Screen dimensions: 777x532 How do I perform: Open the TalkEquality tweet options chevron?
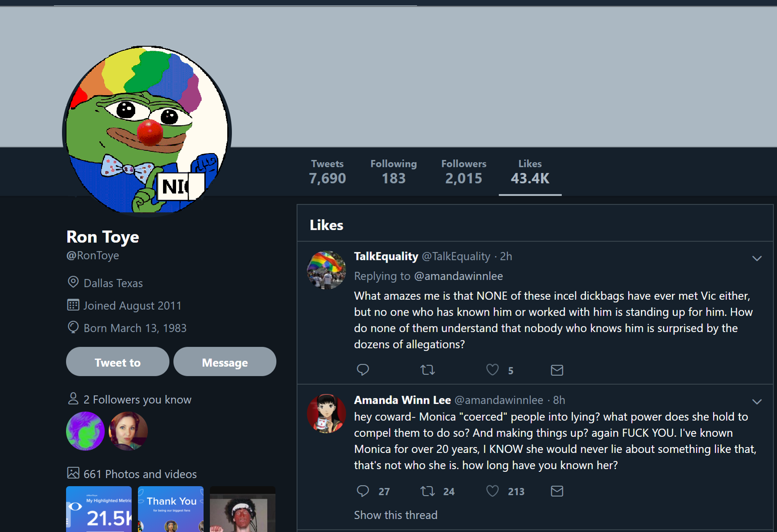(757, 258)
